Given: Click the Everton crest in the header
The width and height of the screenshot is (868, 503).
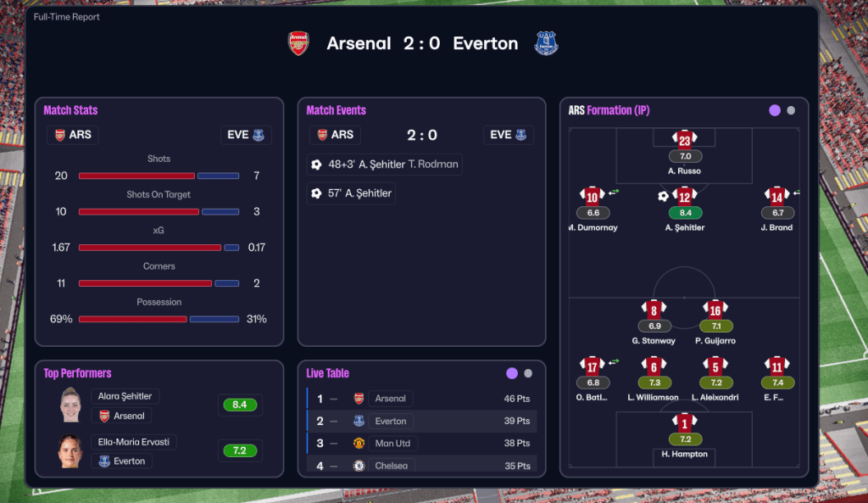Looking at the screenshot, I should pyautogui.click(x=546, y=43).
